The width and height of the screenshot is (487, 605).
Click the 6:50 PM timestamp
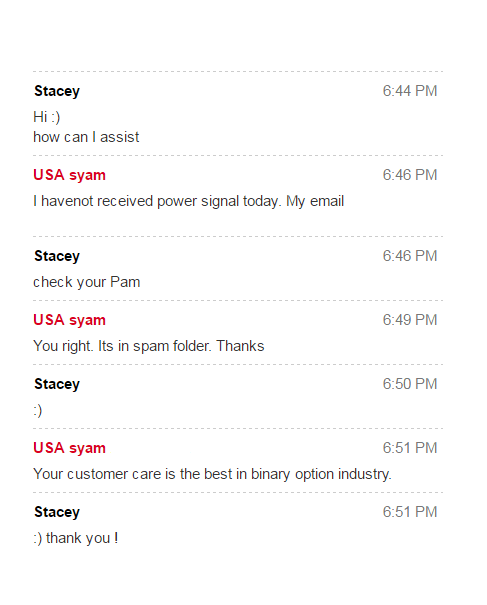[x=410, y=384]
